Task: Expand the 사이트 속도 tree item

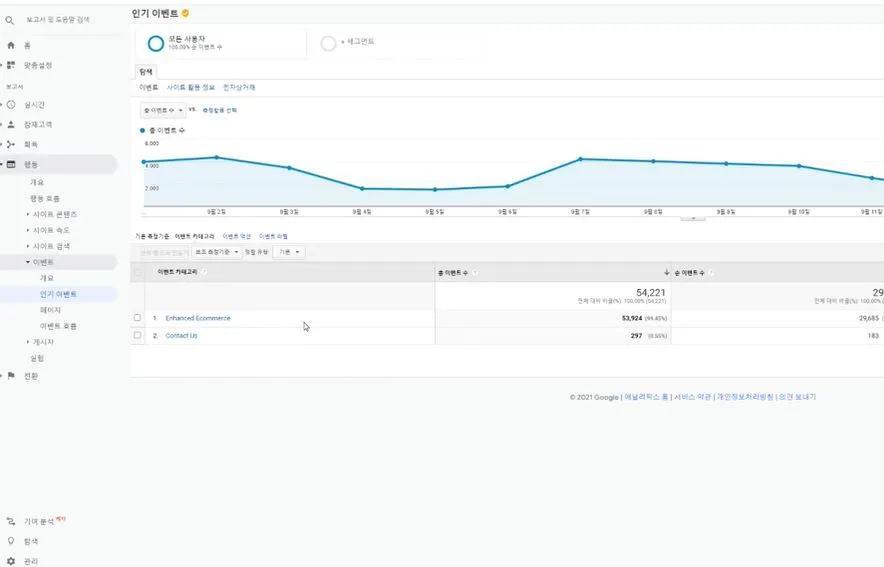Action: pos(28,230)
